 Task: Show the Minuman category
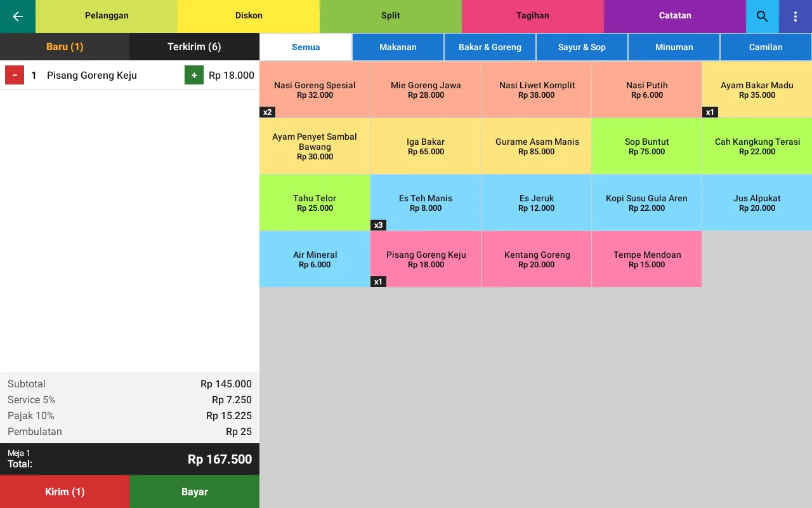(x=674, y=47)
